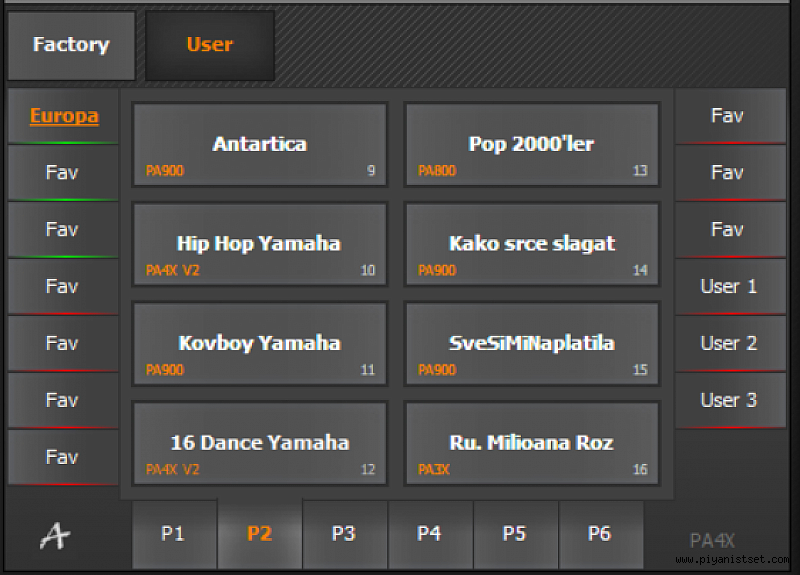Pick the Kako srce slagat style
The height and width of the screenshot is (575, 800).
[532, 244]
